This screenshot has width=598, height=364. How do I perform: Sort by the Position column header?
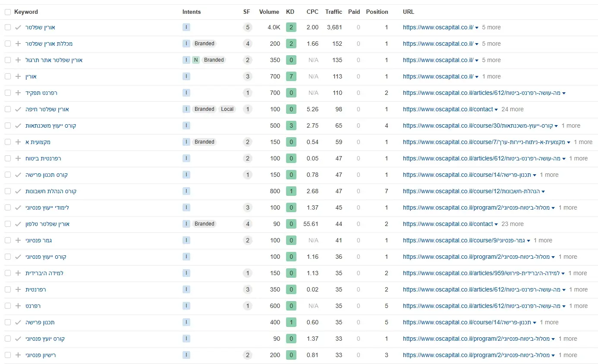(377, 12)
